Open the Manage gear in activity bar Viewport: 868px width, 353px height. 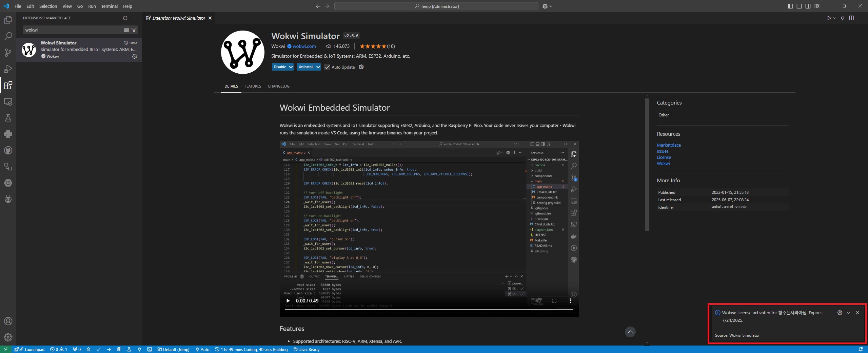8,337
